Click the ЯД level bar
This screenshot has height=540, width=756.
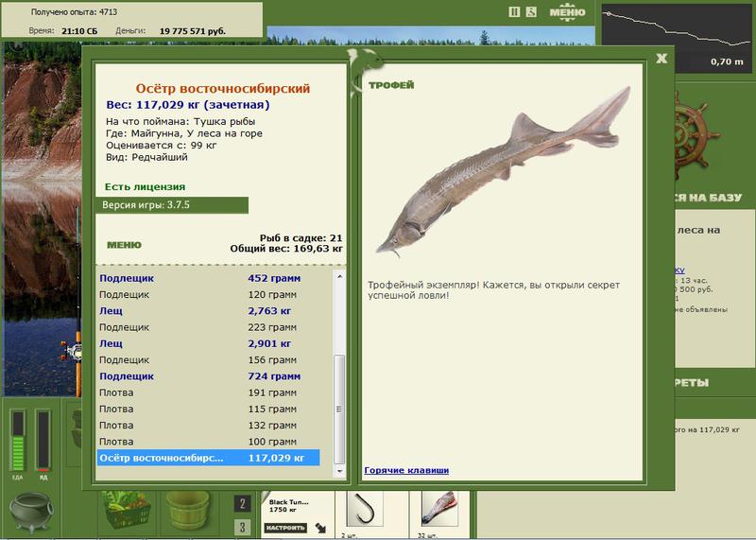point(43,440)
